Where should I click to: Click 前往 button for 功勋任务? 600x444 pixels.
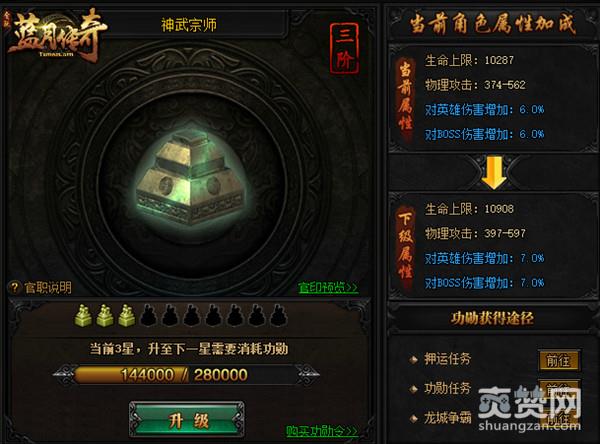(x=559, y=388)
